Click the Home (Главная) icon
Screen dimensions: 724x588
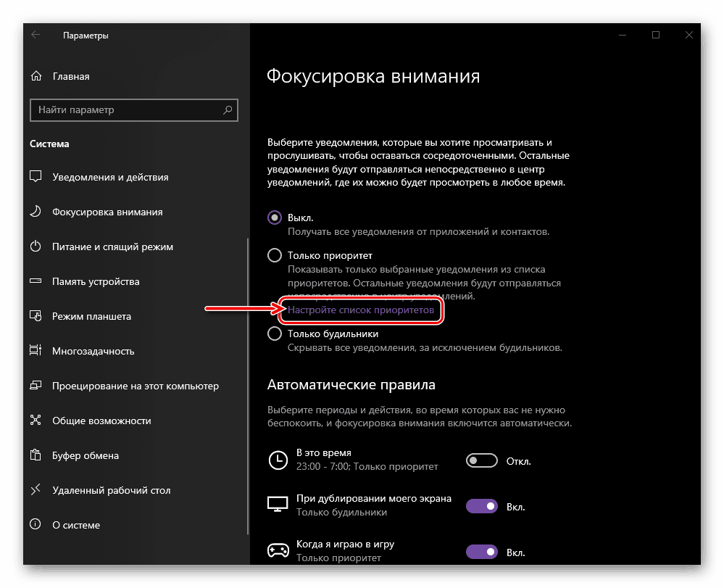(x=36, y=76)
